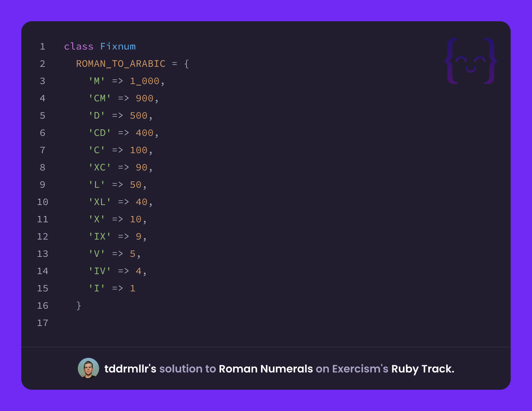The width and height of the screenshot is (532, 411).
Task: Click the 'IX' string key
Action: click(100, 237)
